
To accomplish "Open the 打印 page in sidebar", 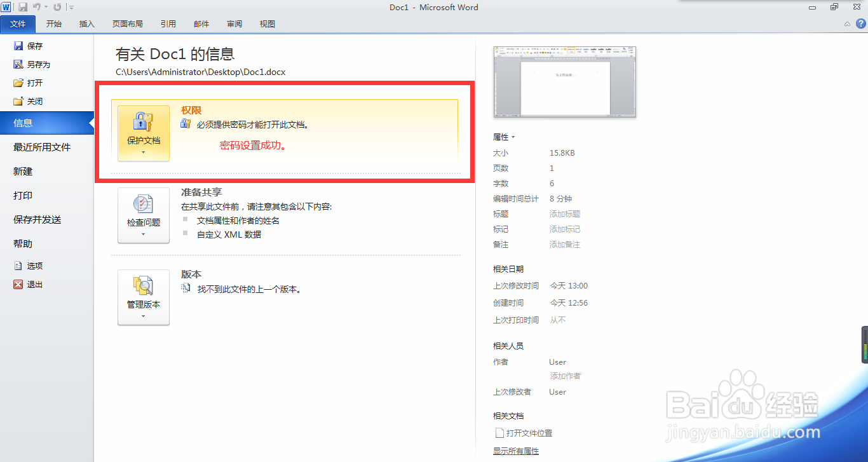I will tap(23, 195).
